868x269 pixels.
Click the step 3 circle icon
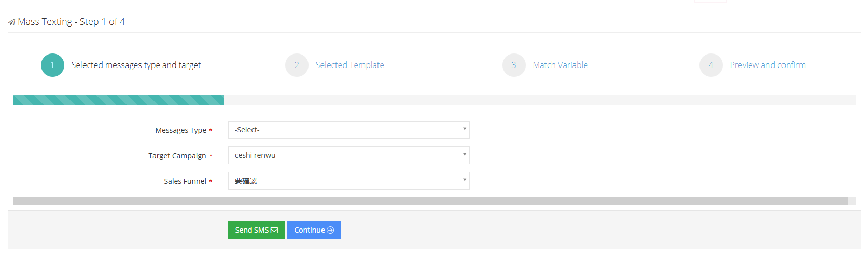click(514, 65)
